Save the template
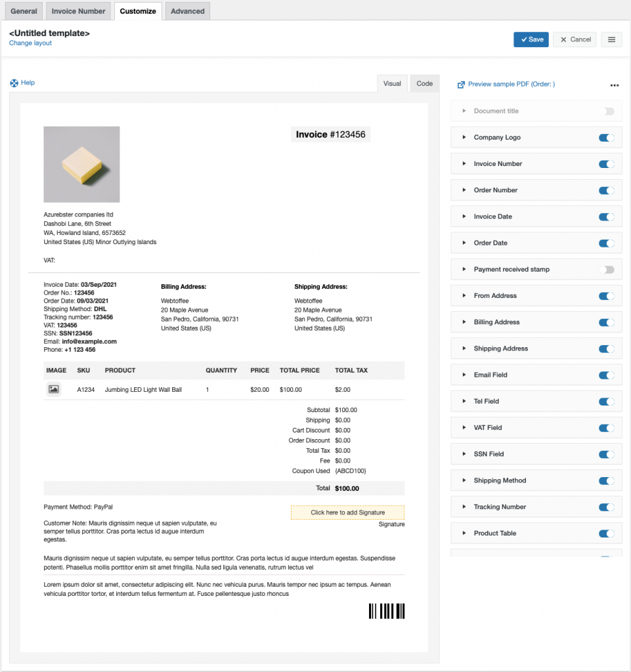Screen dimensions: 631x672 click(x=531, y=39)
